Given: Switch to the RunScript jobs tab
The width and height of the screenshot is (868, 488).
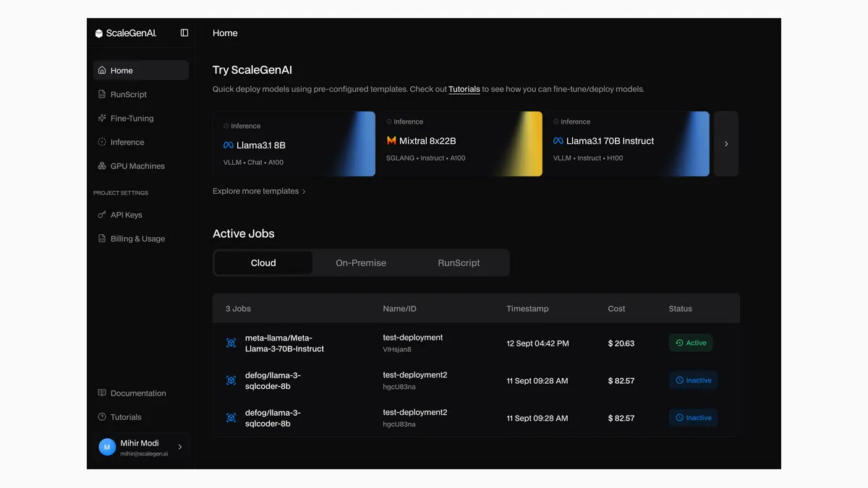Looking at the screenshot, I should point(459,263).
